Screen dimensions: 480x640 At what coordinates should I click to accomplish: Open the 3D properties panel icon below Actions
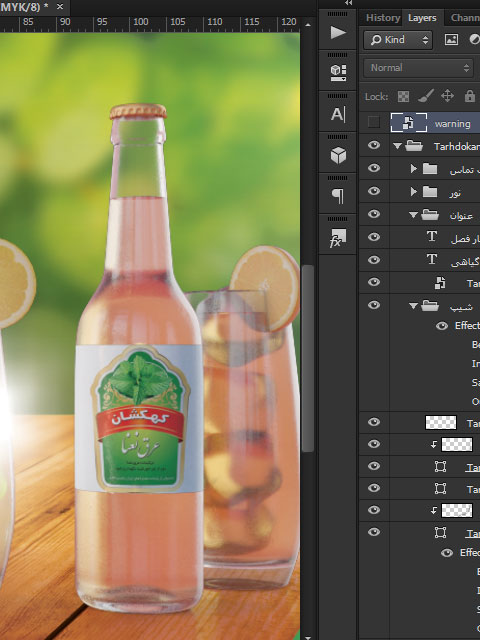(338, 73)
